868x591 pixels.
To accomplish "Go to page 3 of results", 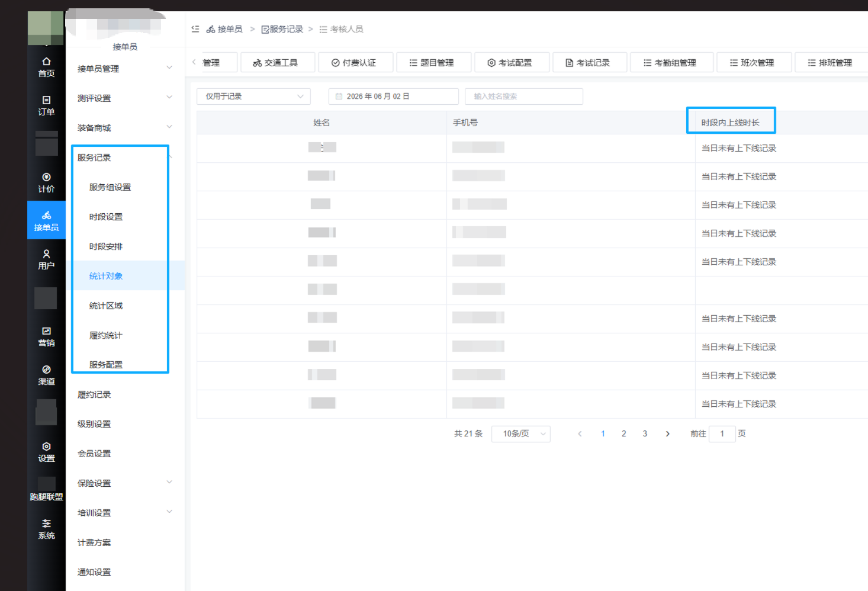I will click(645, 434).
